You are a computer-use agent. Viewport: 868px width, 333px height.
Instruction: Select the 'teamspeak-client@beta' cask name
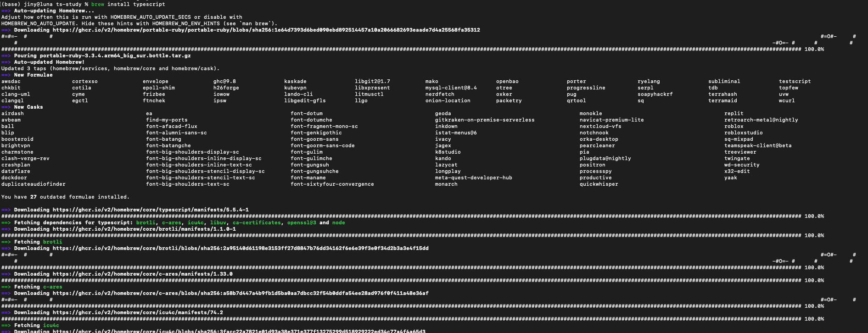tap(758, 145)
